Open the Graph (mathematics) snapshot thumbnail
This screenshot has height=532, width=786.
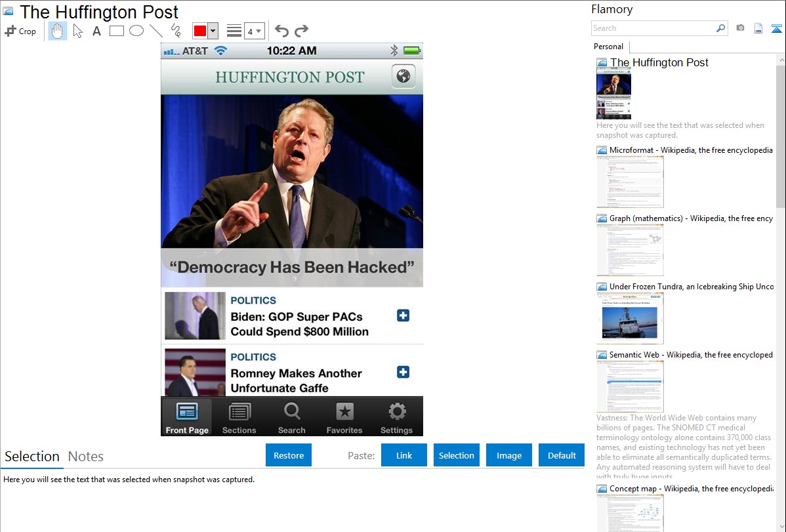pos(630,250)
